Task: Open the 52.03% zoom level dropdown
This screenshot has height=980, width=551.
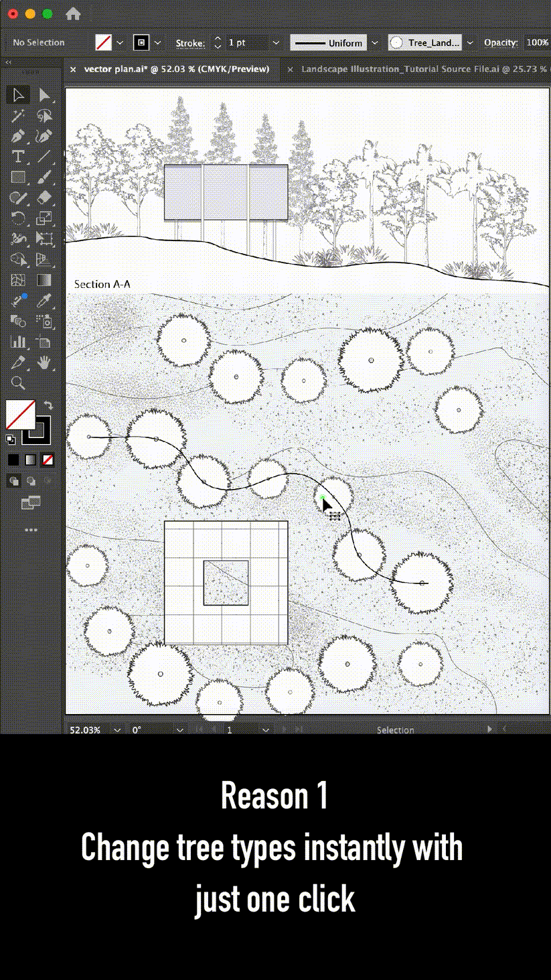Action: (x=117, y=729)
